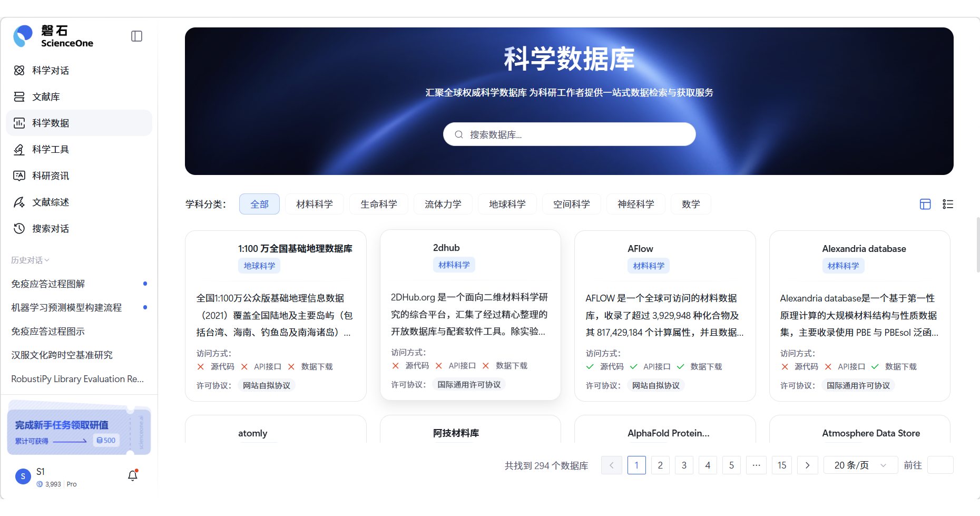Switch to list view icon

pyautogui.click(x=948, y=204)
